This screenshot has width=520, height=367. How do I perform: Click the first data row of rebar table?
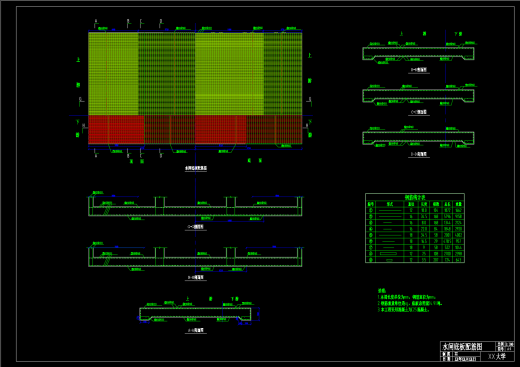pyautogui.click(x=415, y=210)
